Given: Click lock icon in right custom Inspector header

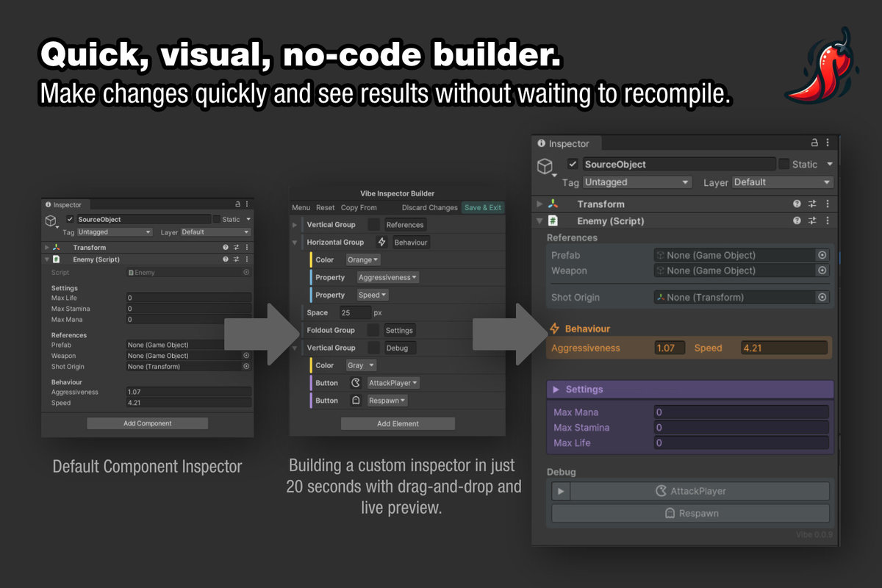Looking at the screenshot, I should 814,143.
